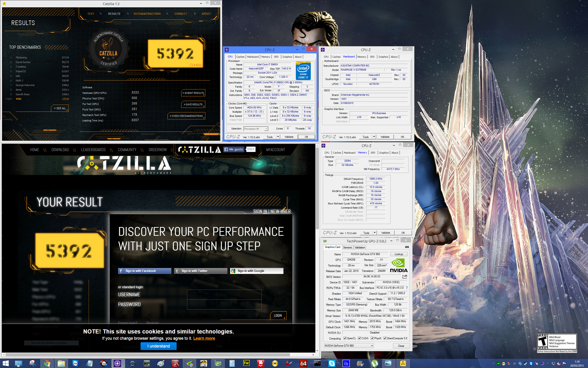
Task: Open the AIDA64 taskbar icon
Action: [x=303, y=363]
